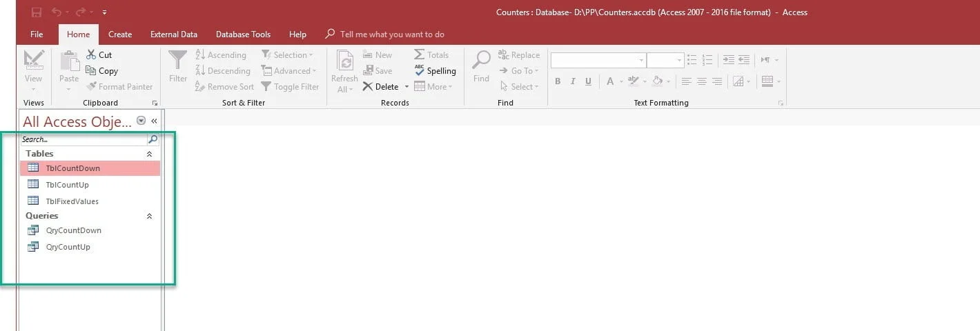Click Toggle Filter

coord(290,86)
